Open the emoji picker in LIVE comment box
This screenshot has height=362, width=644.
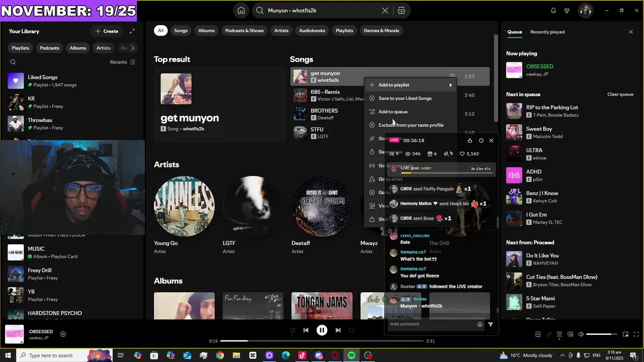pos(480,324)
